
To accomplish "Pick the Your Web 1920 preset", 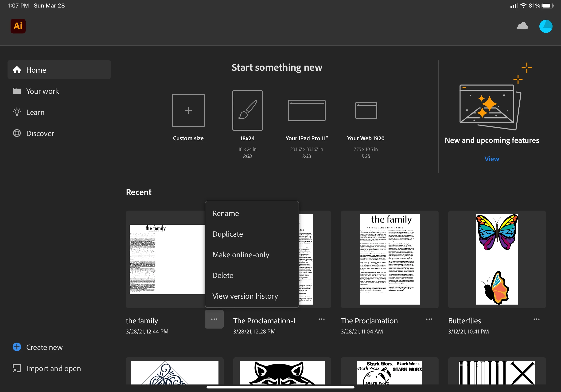I will 366,110.
